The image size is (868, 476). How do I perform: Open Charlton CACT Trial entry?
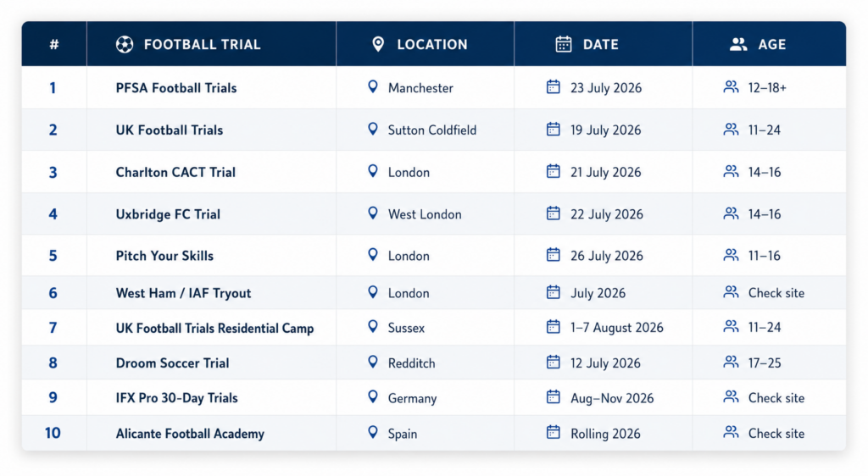175,172
